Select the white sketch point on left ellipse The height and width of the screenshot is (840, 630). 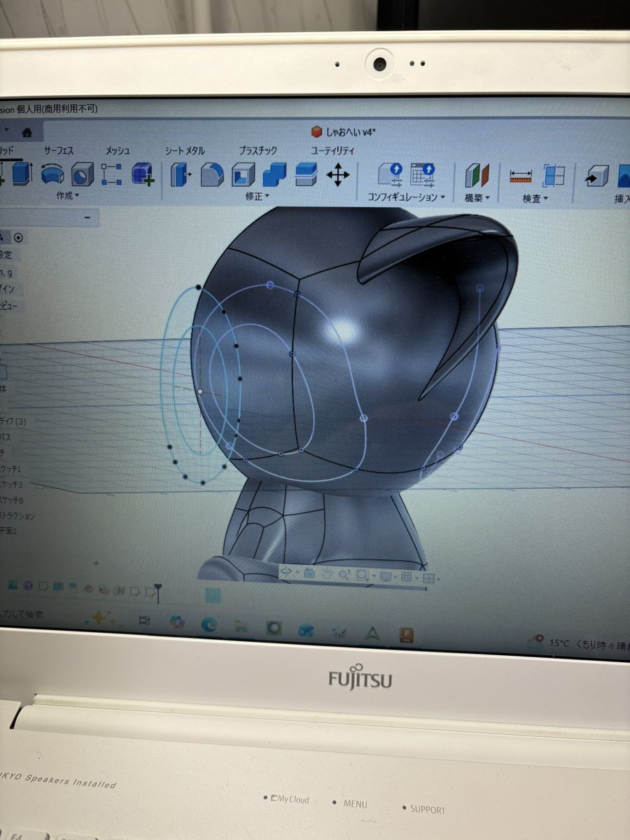click(200, 391)
